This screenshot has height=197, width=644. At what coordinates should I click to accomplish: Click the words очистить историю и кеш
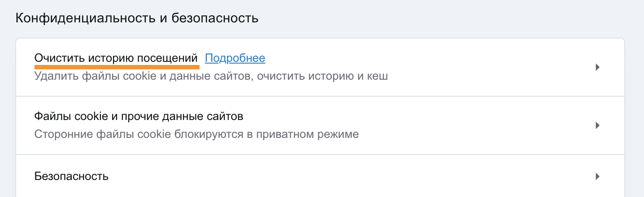(322, 77)
